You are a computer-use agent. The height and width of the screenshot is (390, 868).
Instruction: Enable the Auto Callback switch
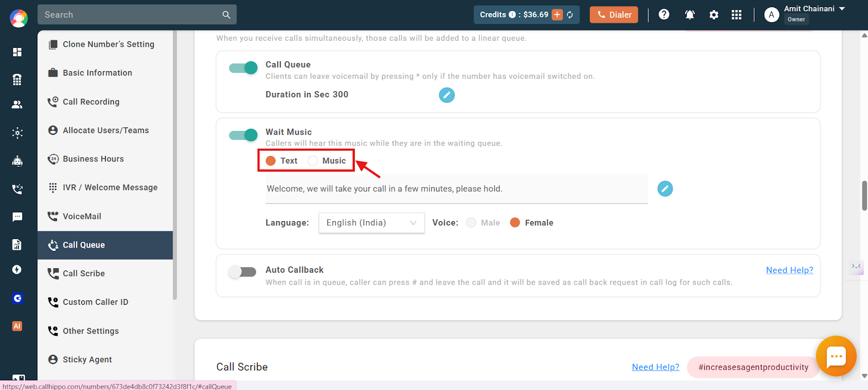click(x=242, y=272)
